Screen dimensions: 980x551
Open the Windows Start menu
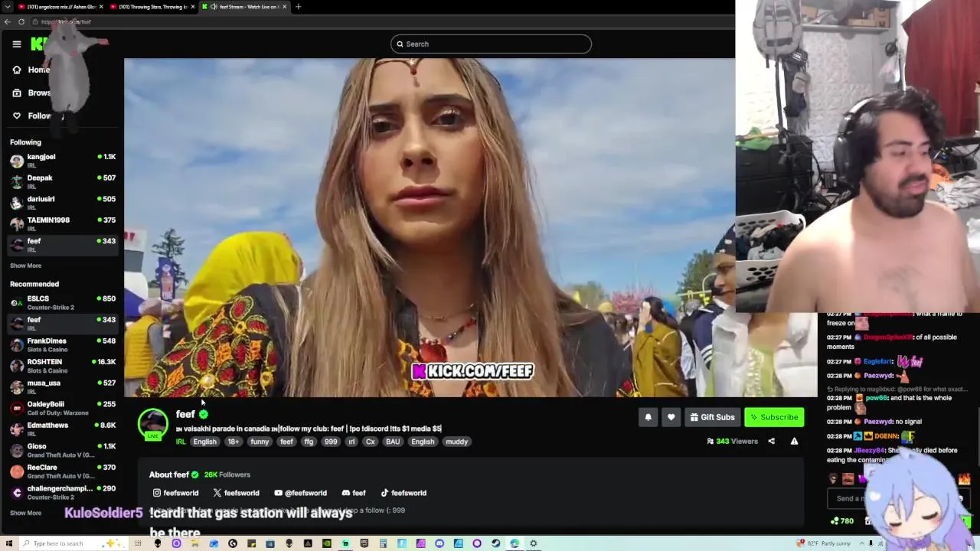click(8, 543)
